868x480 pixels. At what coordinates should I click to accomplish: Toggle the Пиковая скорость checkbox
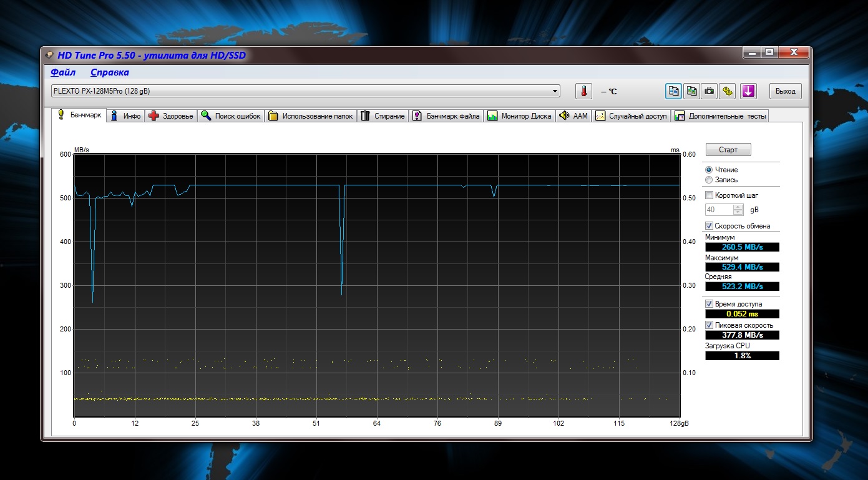[x=709, y=325]
